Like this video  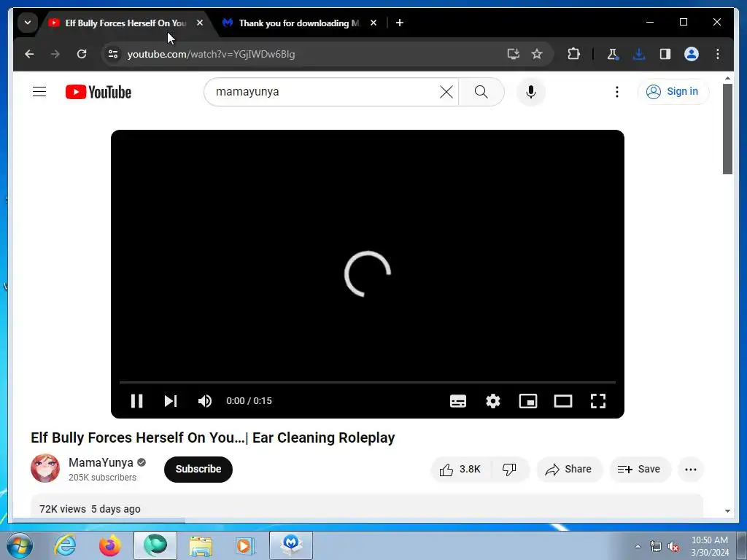pyautogui.click(x=460, y=470)
